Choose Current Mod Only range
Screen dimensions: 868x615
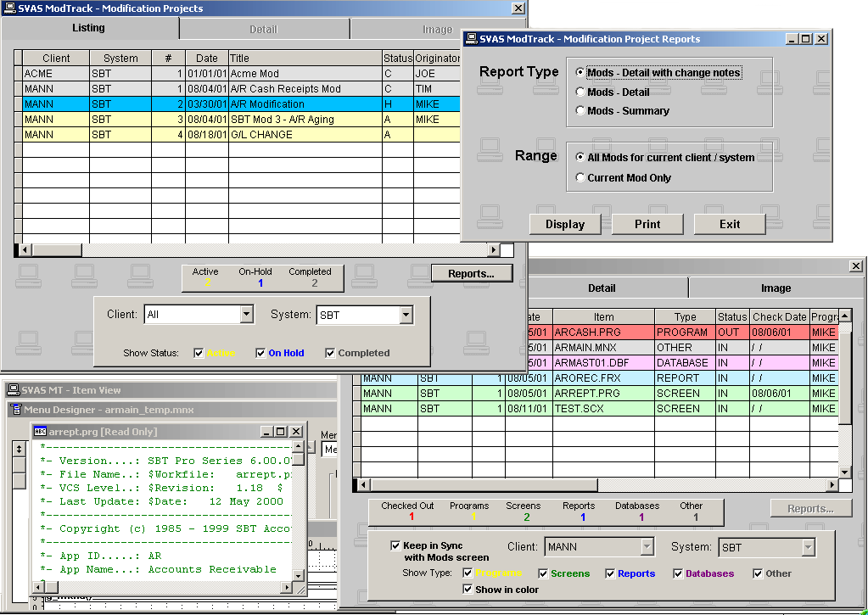pos(624,177)
